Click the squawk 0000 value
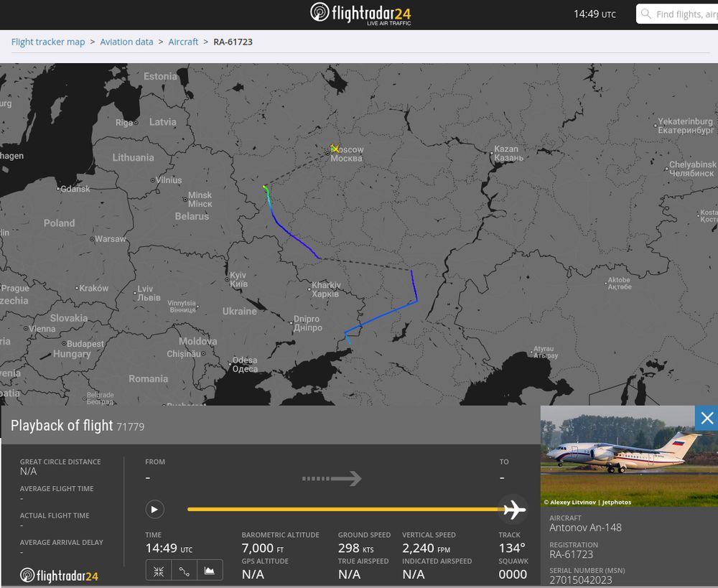Screen dimensions: 718x588 [x=513, y=574]
